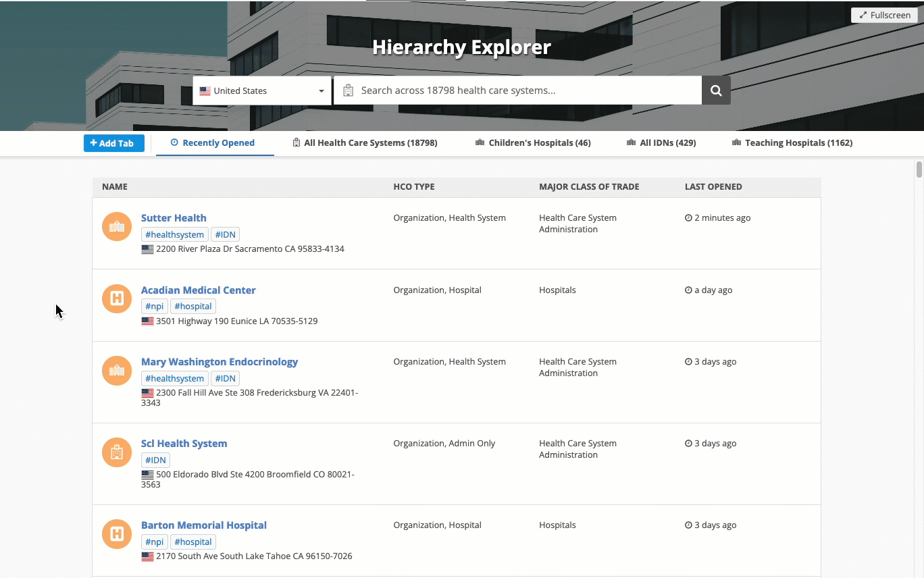
Task: Switch to the All Health Care Systems tab
Action: 365,143
